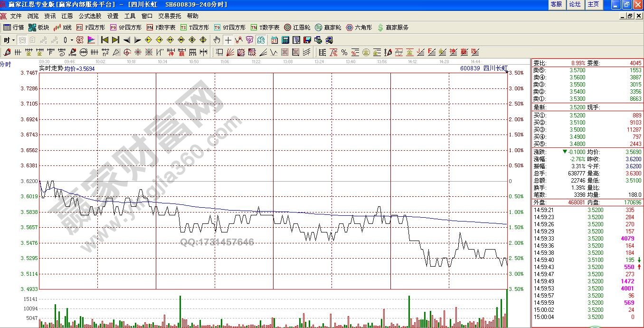Select the hand pan tool
Viewport: 644px width, 328px height.
tap(217, 40)
